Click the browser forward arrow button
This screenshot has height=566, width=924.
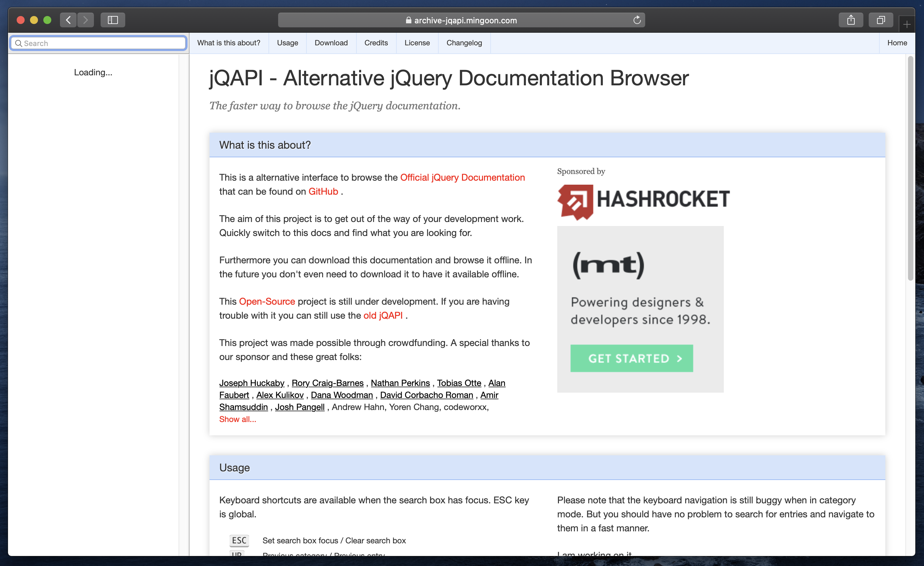86,20
